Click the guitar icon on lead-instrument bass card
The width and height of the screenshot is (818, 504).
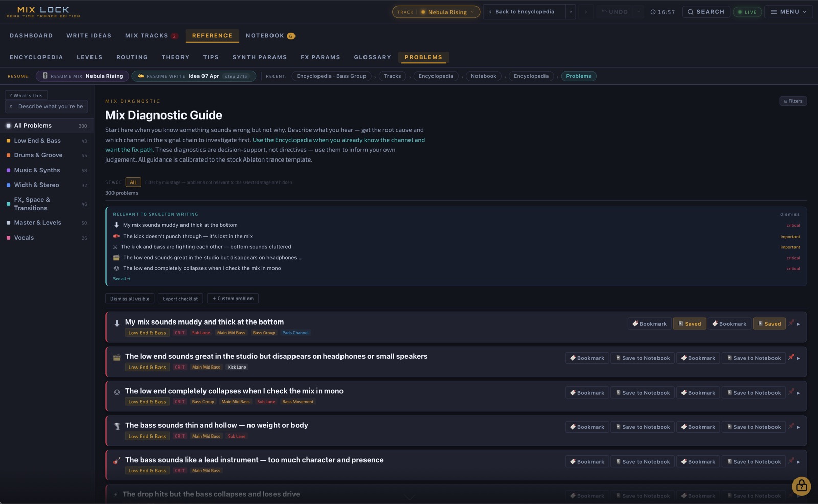117,461
